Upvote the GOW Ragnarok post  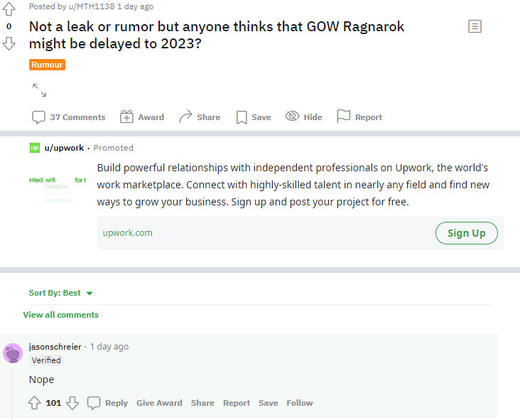(x=9, y=9)
